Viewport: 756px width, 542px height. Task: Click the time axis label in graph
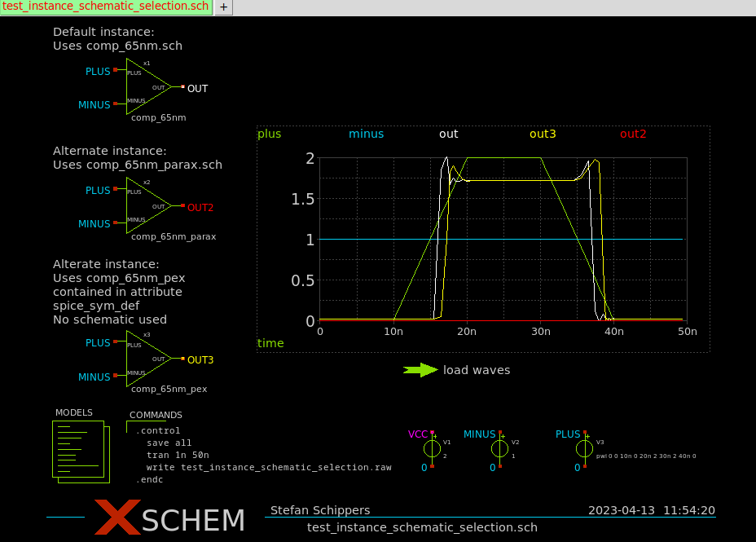pyautogui.click(x=270, y=343)
